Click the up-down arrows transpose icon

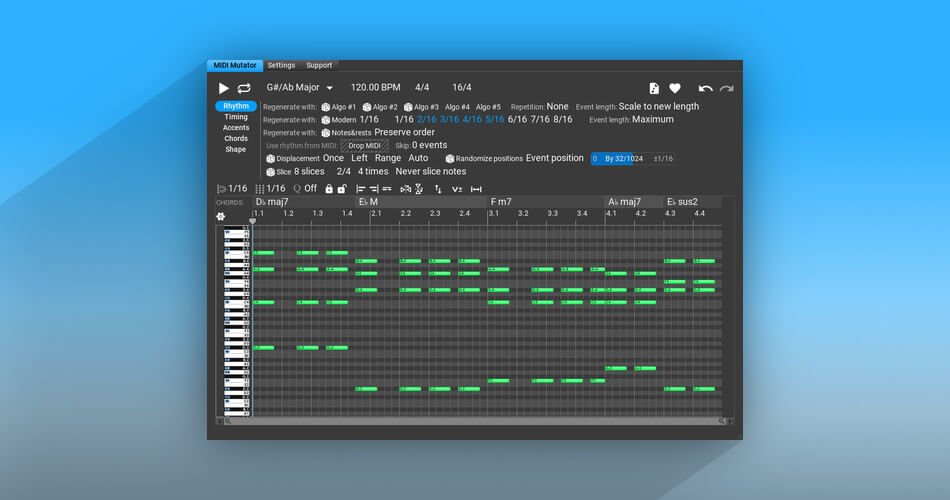click(438, 189)
